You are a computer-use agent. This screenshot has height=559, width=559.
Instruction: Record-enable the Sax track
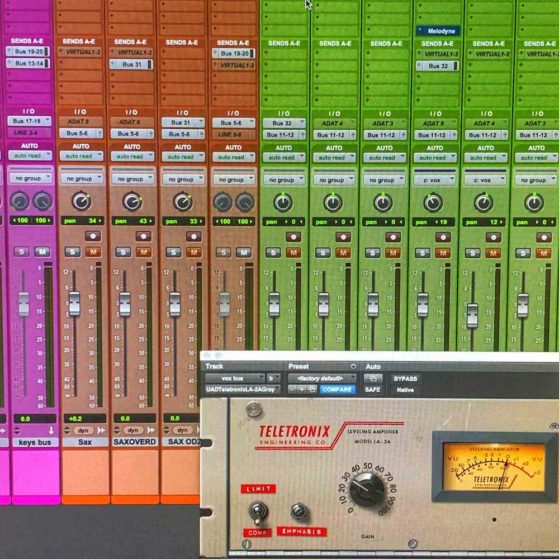(93, 236)
